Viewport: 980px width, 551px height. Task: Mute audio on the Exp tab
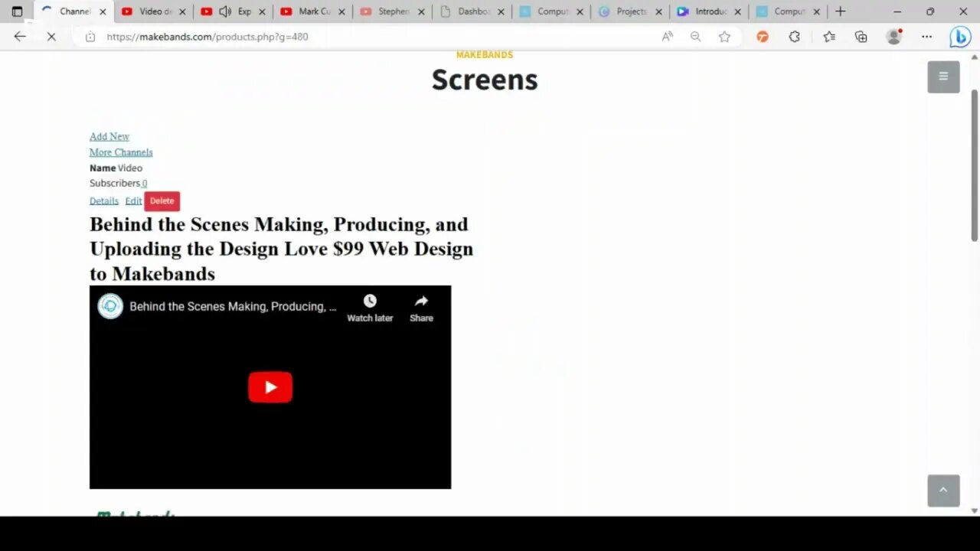pos(225,11)
